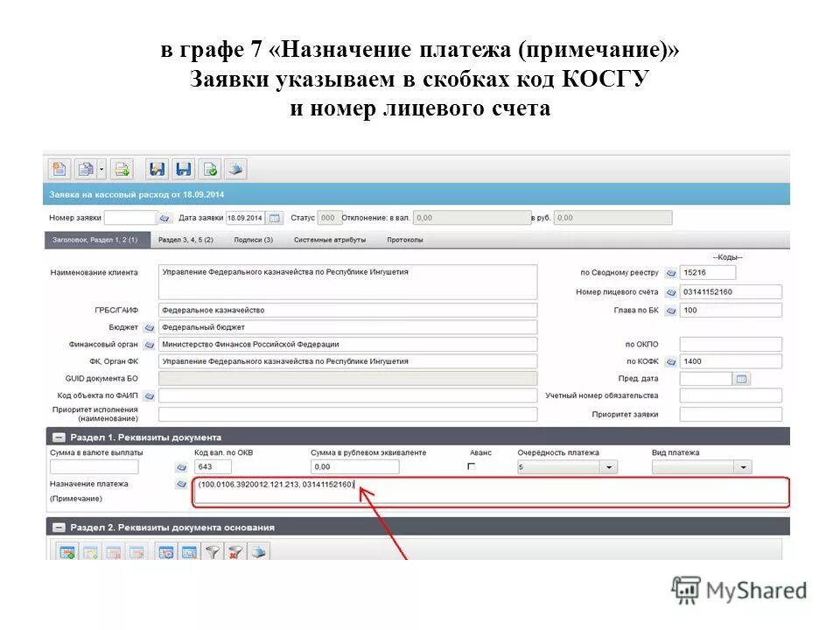Open the Очередность платежа dropdown
Screen dimensions: 840x630
609,466
